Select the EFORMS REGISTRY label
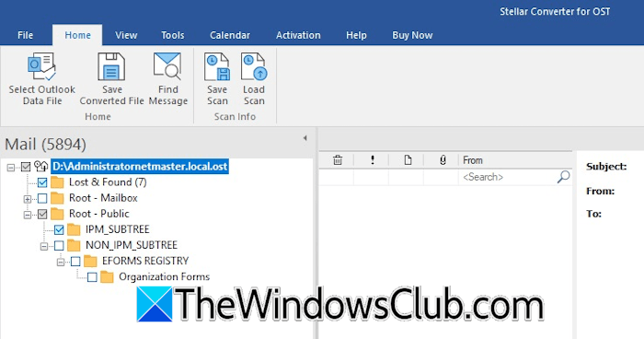 coord(145,262)
